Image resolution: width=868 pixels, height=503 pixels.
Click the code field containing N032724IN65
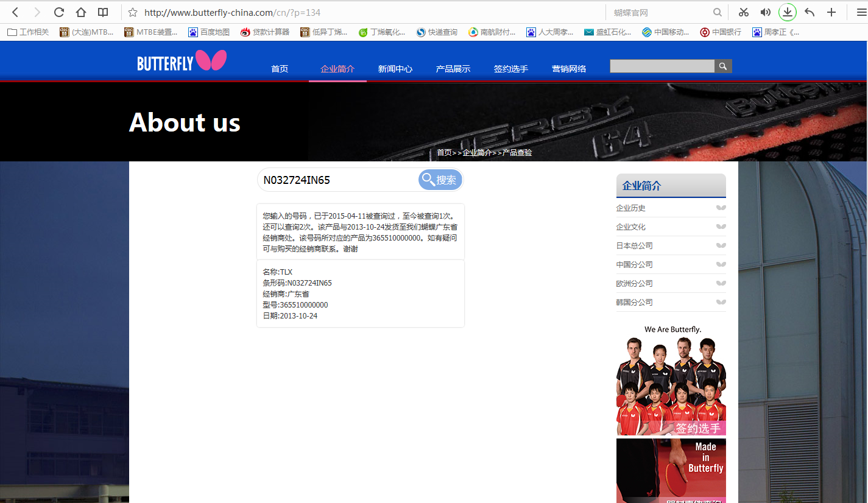[338, 180]
